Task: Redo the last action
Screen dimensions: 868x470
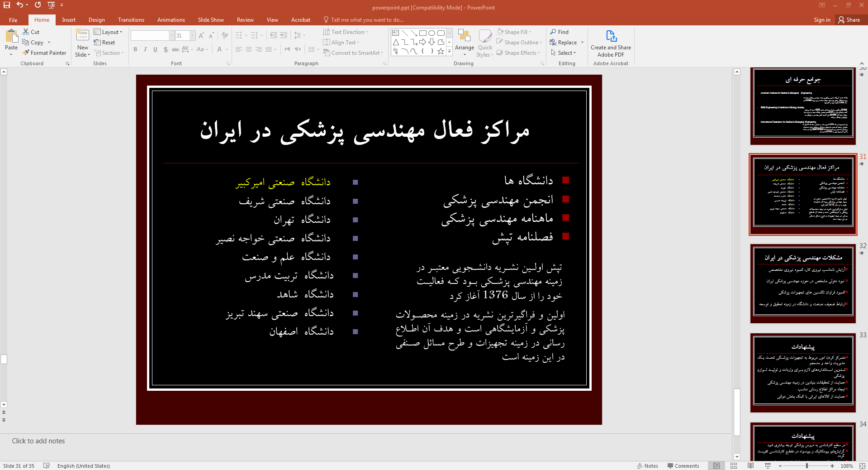Action: point(38,5)
